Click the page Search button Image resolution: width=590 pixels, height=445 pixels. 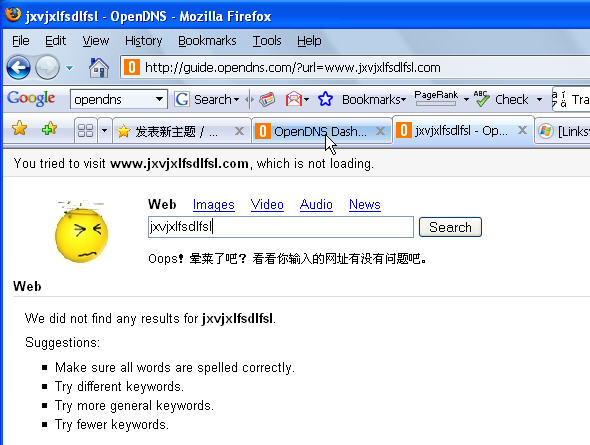point(450,227)
